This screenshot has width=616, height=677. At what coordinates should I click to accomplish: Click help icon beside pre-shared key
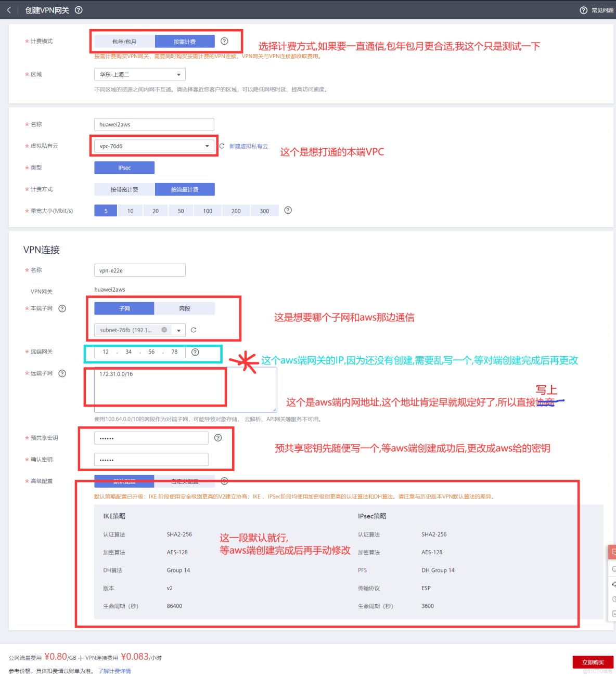[x=218, y=438]
